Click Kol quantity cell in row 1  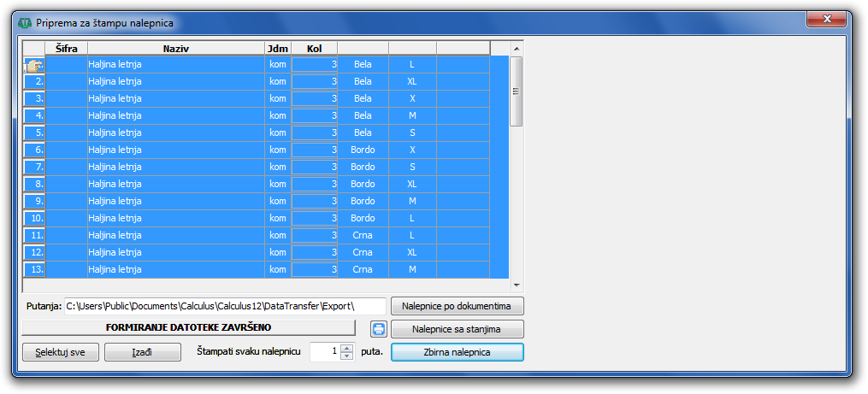(x=315, y=64)
